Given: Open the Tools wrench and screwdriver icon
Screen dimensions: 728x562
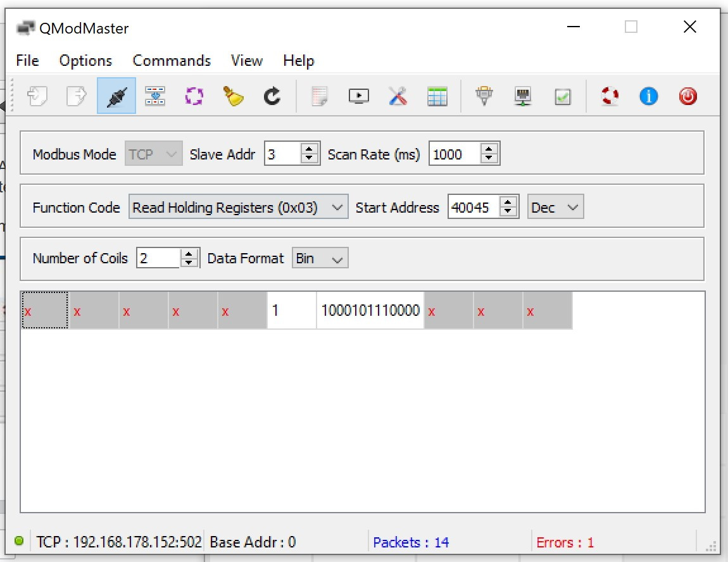Looking at the screenshot, I should coord(398,96).
